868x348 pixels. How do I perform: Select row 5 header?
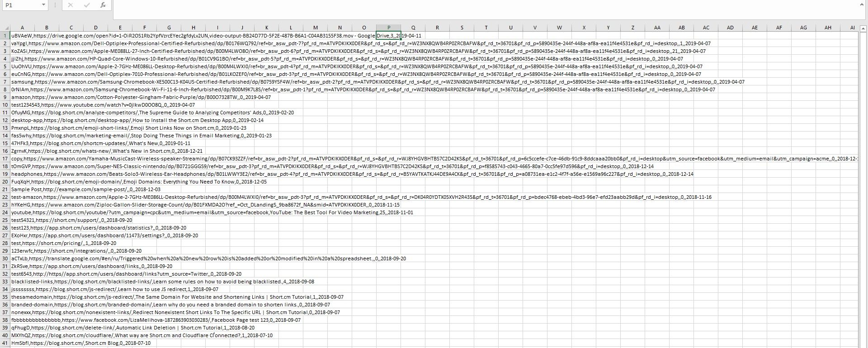point(5,66)
